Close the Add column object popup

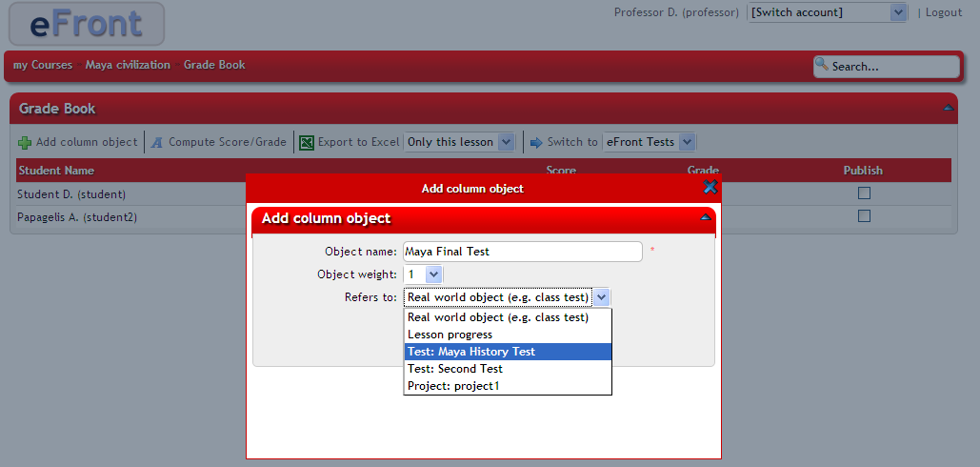tap(710, 187)
